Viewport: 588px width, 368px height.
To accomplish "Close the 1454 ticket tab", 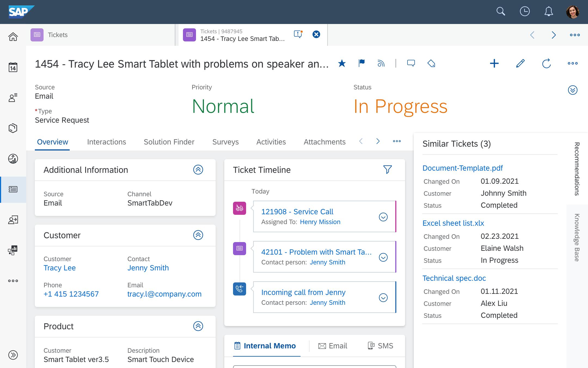I will [x=316, y=34].
